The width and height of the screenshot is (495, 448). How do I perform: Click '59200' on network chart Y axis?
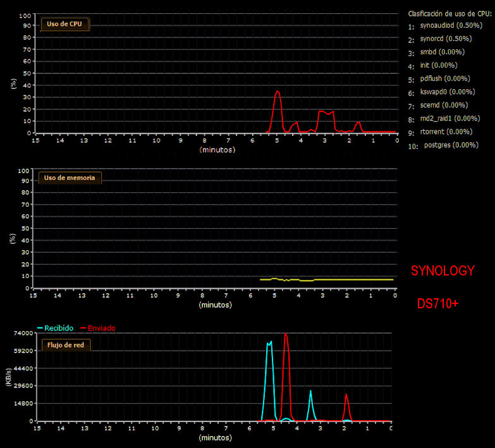click(x=23, y=351)
